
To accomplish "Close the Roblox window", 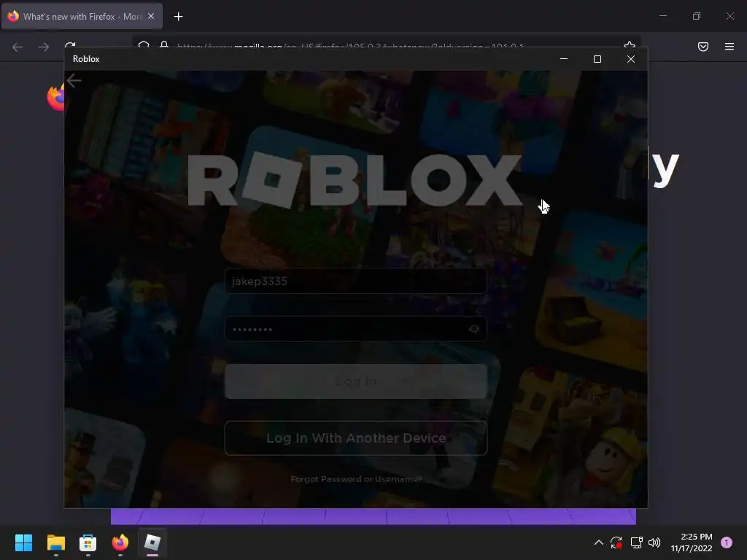I will point(631,59).
